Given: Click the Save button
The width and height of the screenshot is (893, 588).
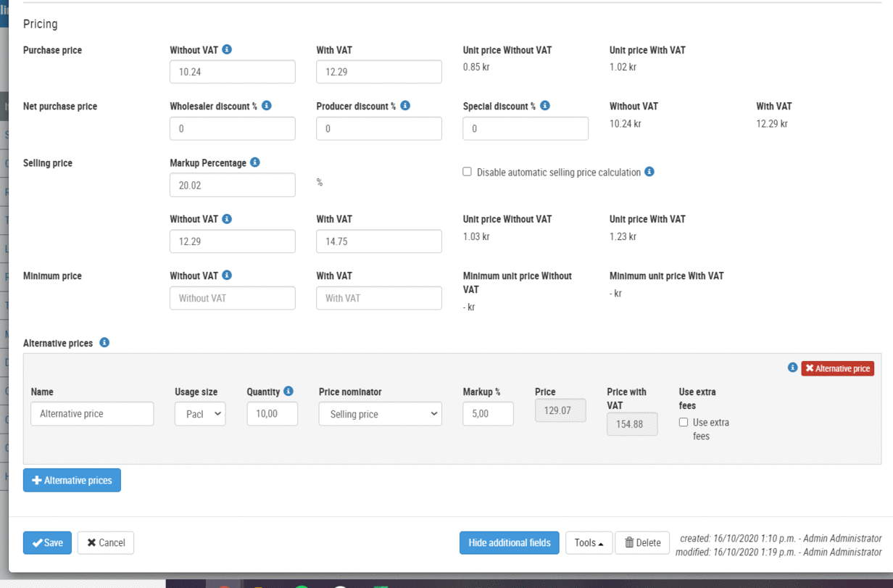Looking at the screenshot, I should coord(47,543).
